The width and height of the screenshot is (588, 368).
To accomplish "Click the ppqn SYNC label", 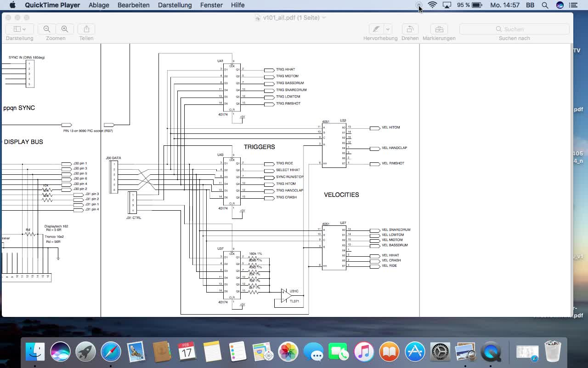I will click(19, 108).
